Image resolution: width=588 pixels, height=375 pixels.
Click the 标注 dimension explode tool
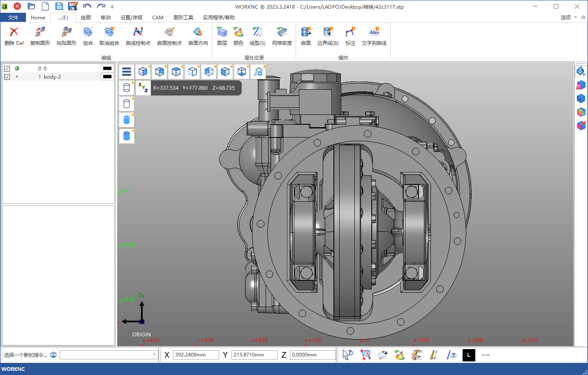click(350, 36)
